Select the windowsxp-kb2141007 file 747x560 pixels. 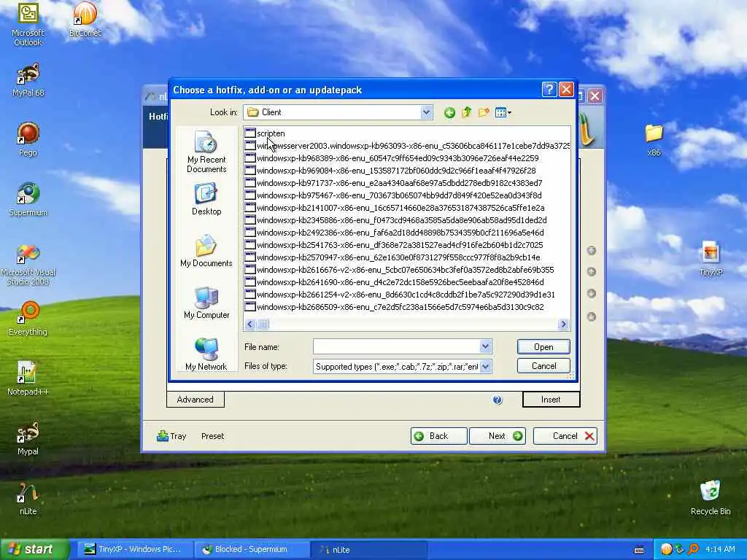pyautogui.click(x=395, y=208)
